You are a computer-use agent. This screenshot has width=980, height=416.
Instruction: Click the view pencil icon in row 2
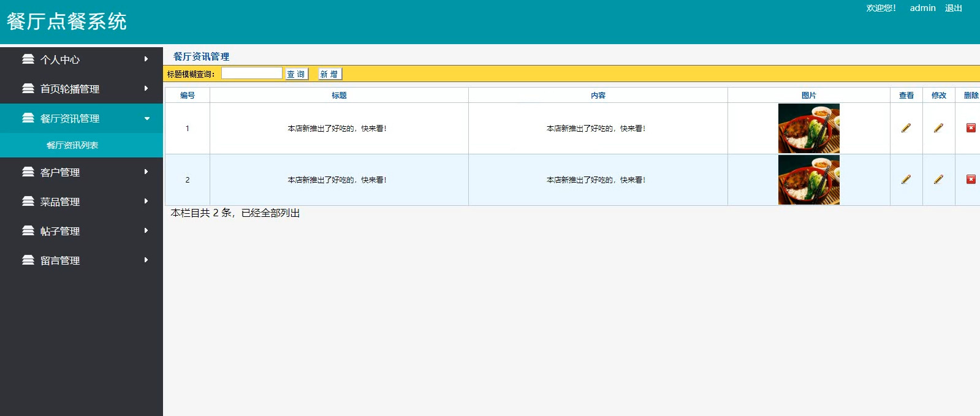point(906,180)
